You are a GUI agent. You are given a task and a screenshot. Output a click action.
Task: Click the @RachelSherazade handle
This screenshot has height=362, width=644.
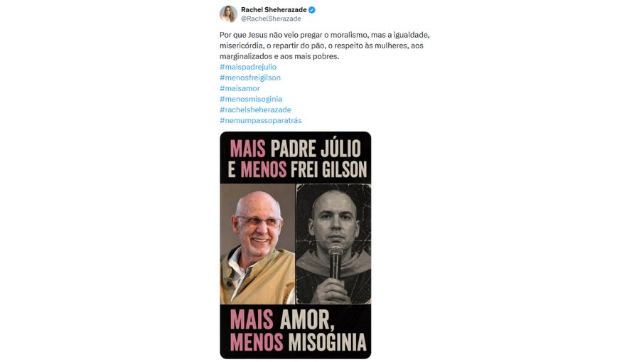[271, 19]
